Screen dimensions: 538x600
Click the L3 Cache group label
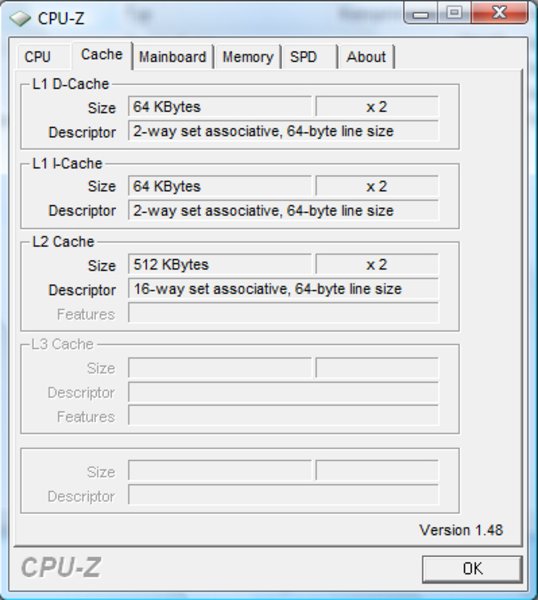[x=62, y=344]
